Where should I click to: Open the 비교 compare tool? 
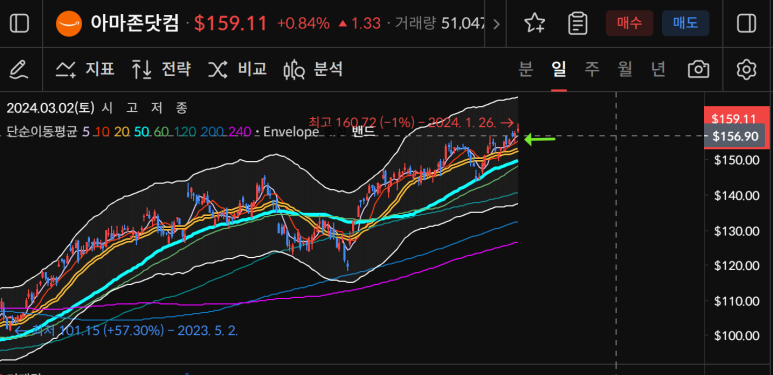pos(237,69)
